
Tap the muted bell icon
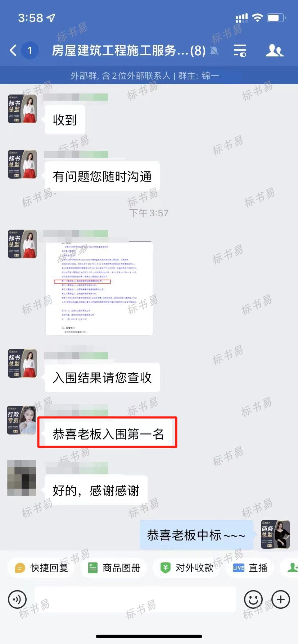(x=215, y=51)
